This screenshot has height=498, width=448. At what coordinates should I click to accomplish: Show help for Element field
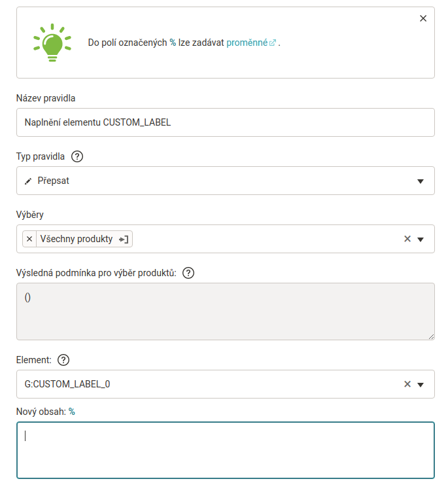[x=63, y=359]
